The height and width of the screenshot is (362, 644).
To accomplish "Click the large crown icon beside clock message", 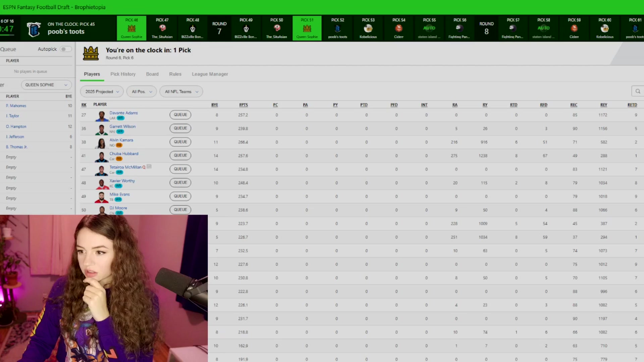I will pyautogui.click(x=91, y=53).
